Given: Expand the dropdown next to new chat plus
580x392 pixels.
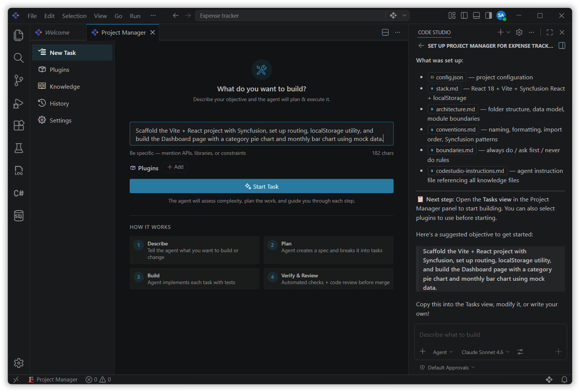Looking at the screenshot, I should [508, 32].
